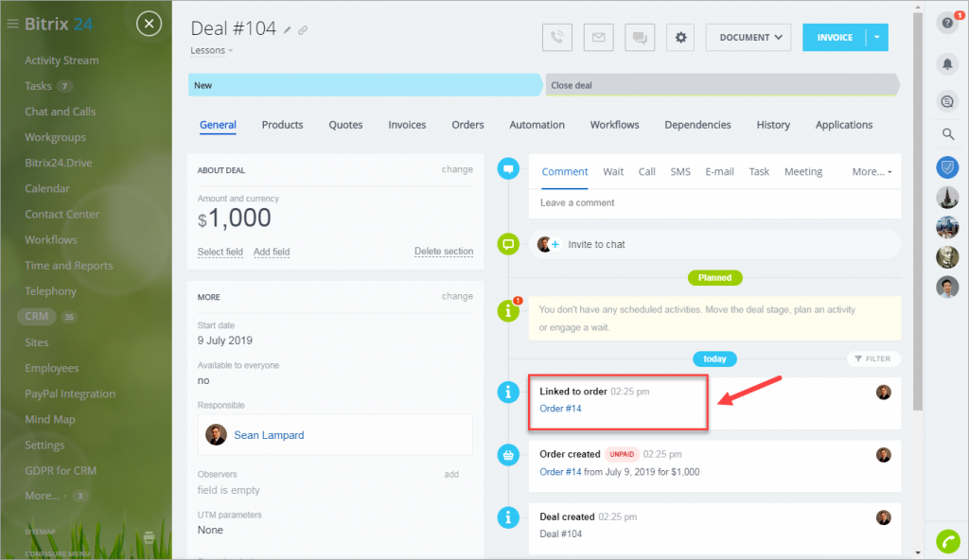Open the Products tab

[x=282, y=125]
